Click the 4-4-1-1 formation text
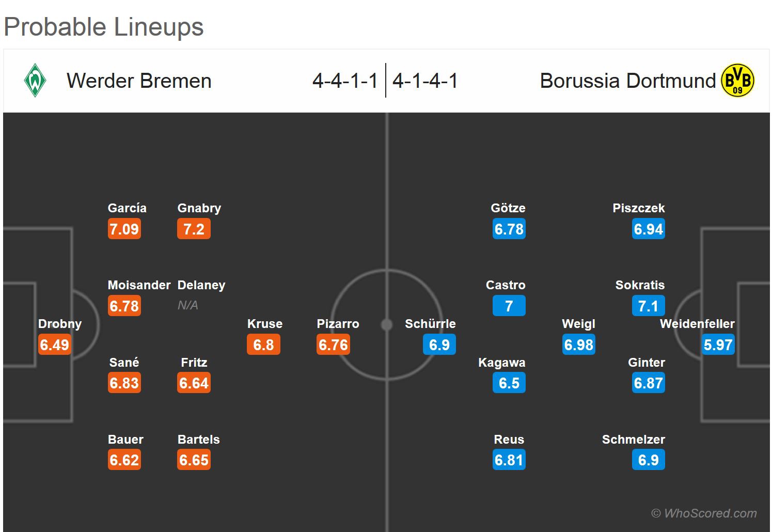This screenshot has height=532, width=772. click(345, 81)
